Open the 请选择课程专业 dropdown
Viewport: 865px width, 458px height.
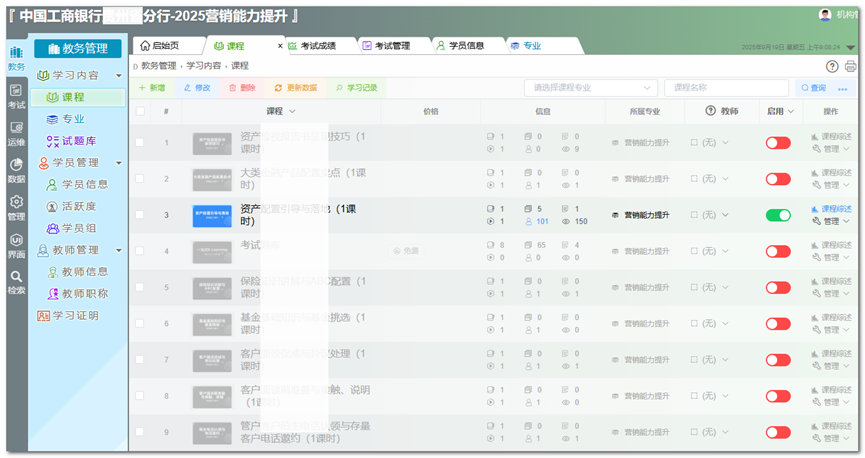[591, 88]
